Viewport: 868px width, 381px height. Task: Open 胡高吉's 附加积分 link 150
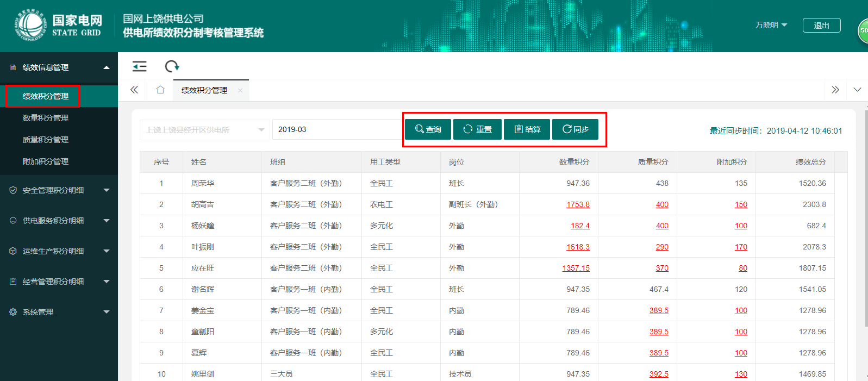(x=741, y=204)
